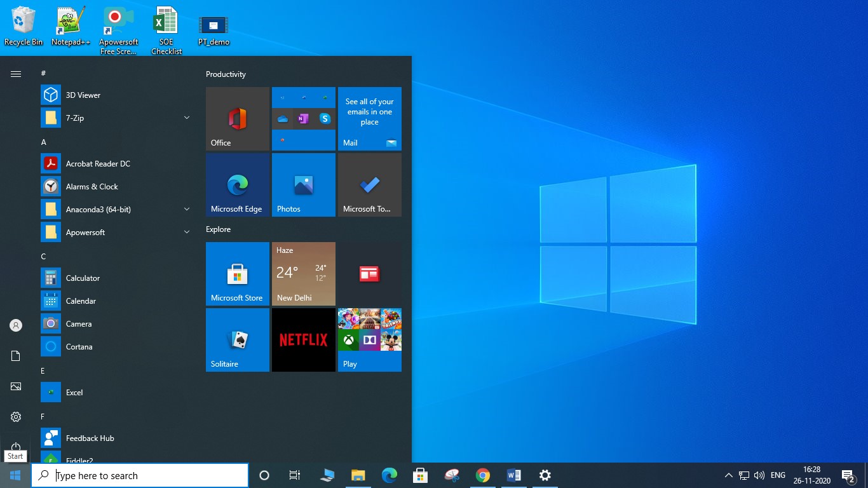
Task: Select SOE Checklist Excel file
Action: 166,30
